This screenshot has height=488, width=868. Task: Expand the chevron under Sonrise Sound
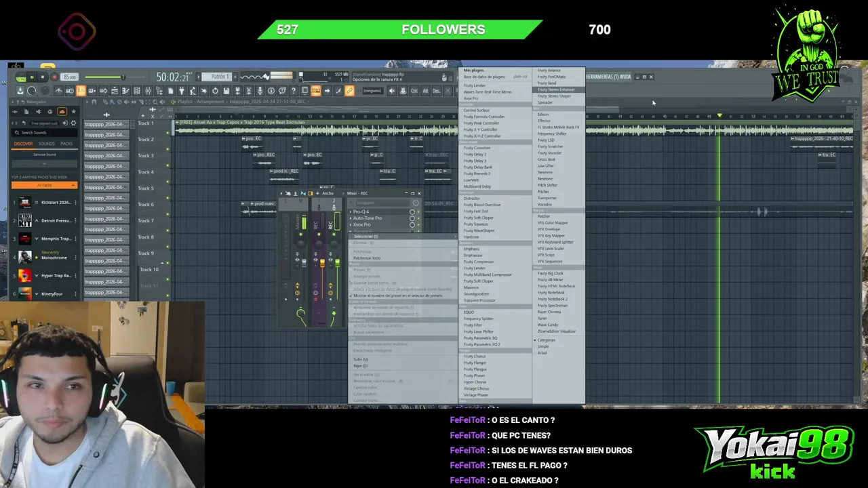tap(45, 163)
